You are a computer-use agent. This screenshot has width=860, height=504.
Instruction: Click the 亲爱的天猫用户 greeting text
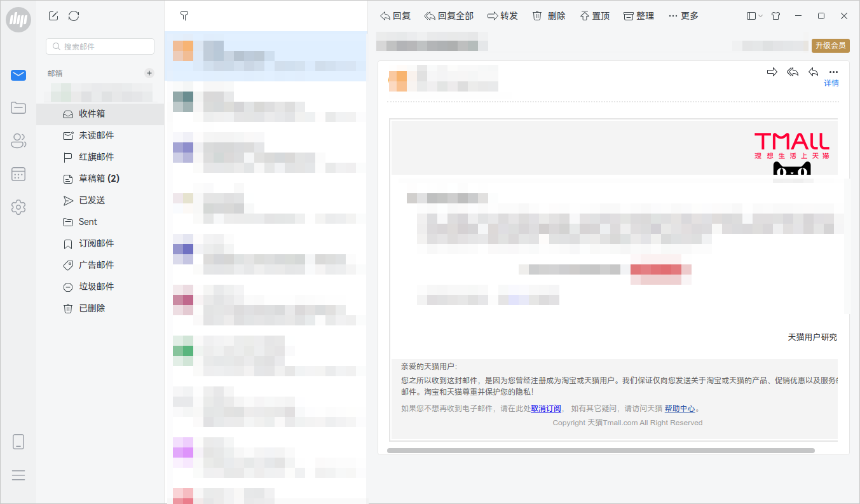coord(429,367)
